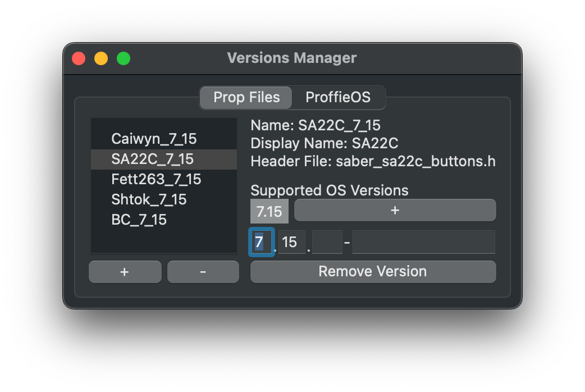Click the Remove Version button
The height and width of the screenshot is (392, 585).
(372, 271)
